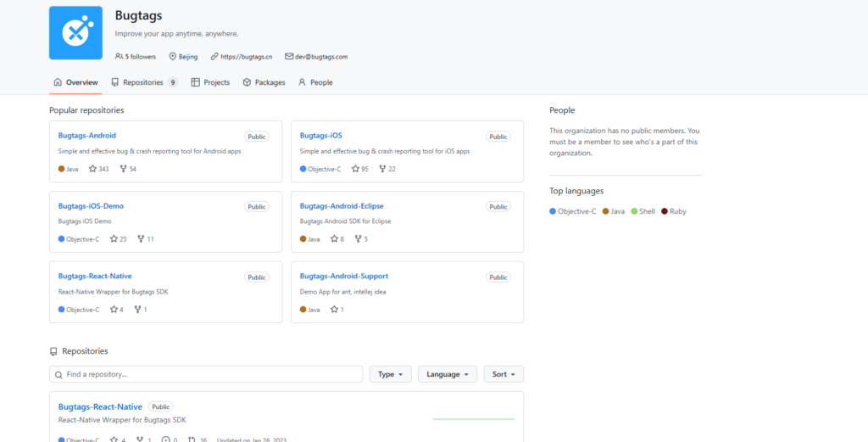Click the Bugtags organization avatar logo
This screenshot has height=442, width=868.
point(75,33)
